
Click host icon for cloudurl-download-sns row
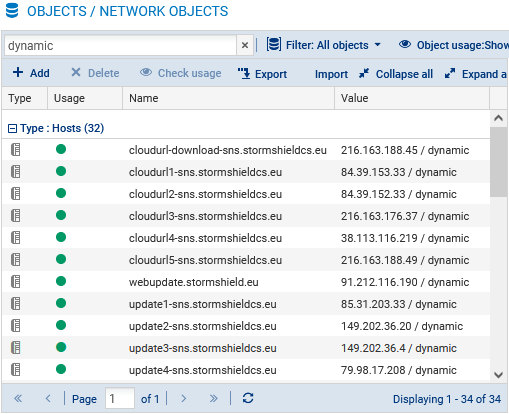[16, 150]
